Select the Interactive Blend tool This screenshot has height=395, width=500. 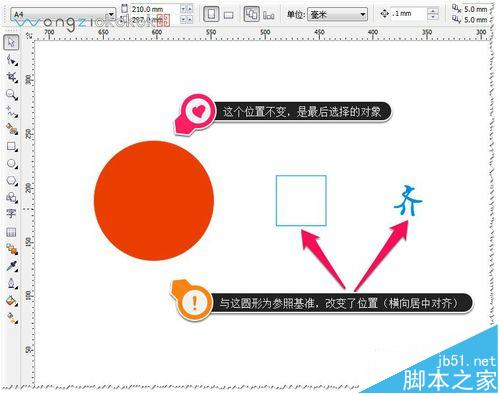12,249
